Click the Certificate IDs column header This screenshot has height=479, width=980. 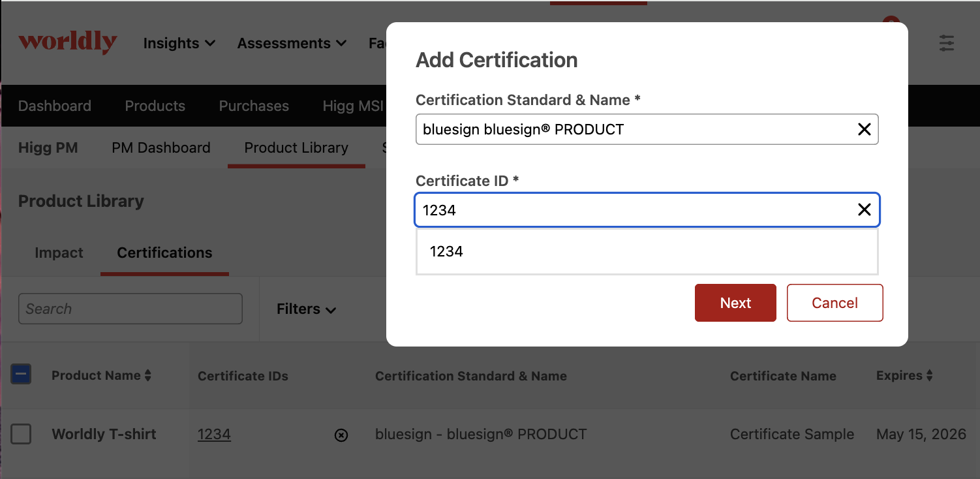click(243, 376)
